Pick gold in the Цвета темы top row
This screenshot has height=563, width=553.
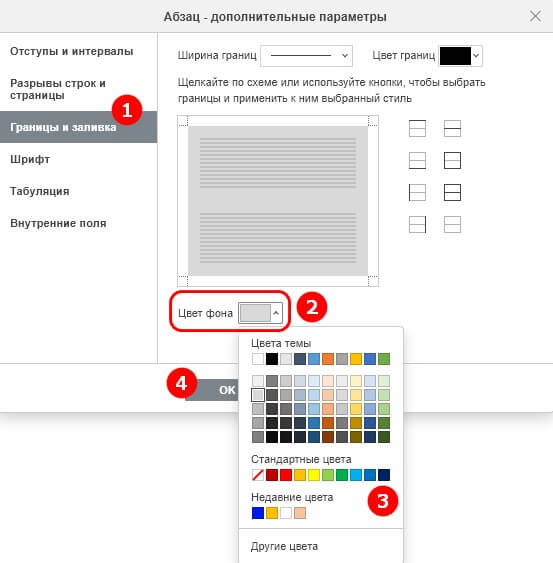point(356,359)
